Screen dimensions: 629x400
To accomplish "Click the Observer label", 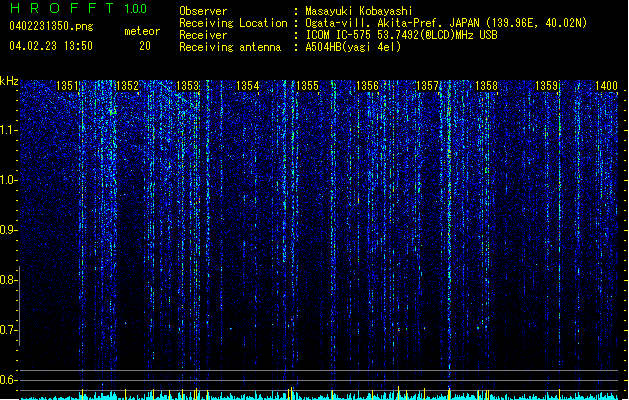I will pos(203,11).
